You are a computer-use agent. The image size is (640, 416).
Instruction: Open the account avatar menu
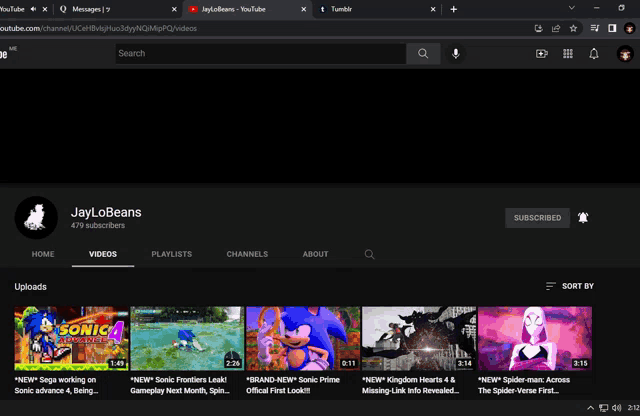(625, 54)
